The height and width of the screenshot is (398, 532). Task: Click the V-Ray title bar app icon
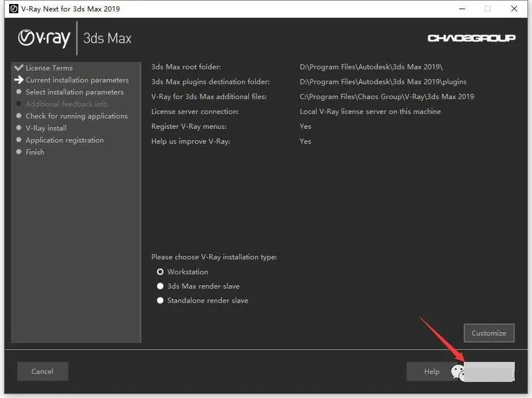click(x=14, y=9)
